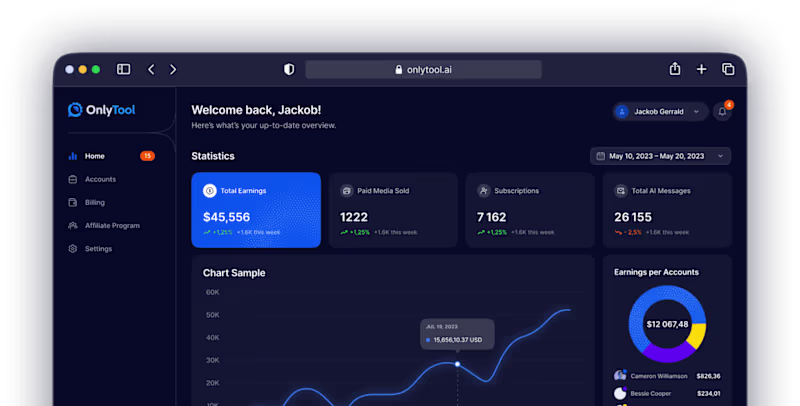Screen dimensions: 800x406
Task: Click the chart data point marker
Action: click(x=457, y=364)
